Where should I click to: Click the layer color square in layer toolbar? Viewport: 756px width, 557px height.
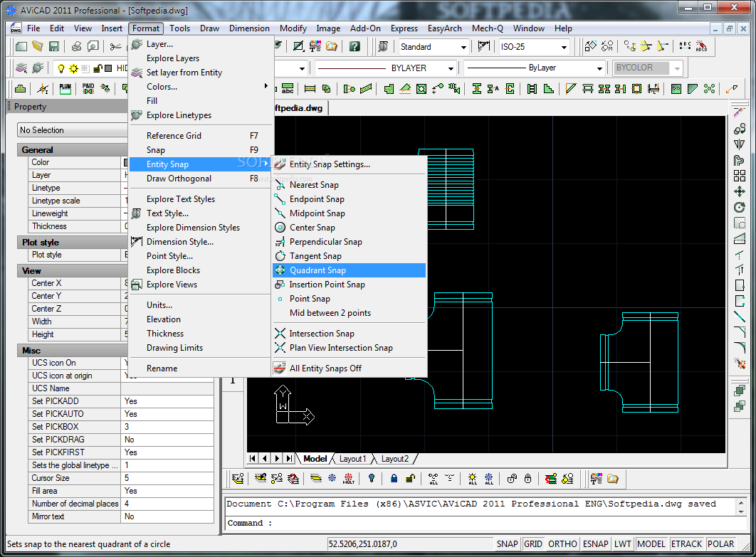[108, 68]
